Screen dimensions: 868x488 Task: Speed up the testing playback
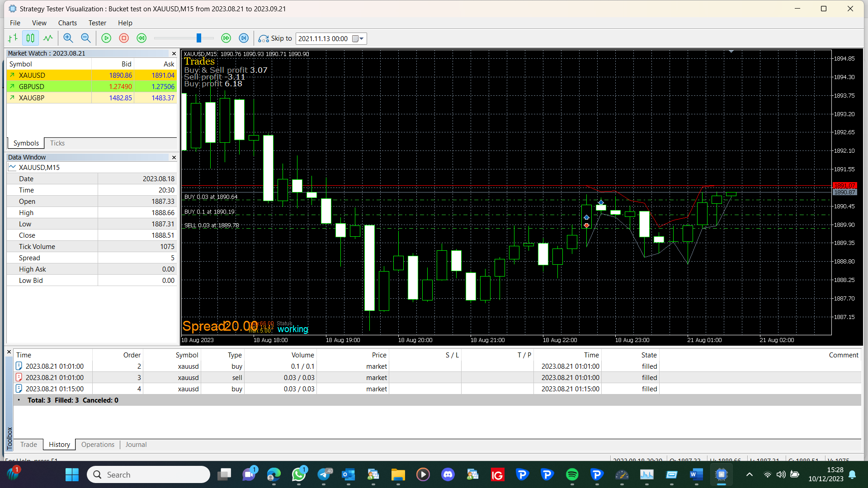pos(226,38)
